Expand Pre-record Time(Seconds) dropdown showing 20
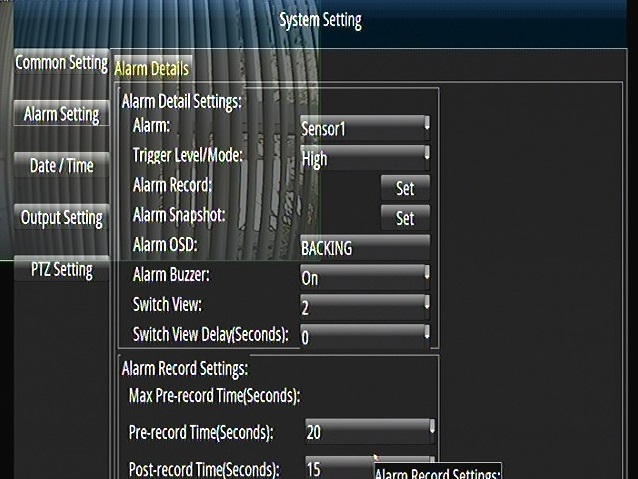Viewport: 638px width, 479px height. [x=370, y=432]
